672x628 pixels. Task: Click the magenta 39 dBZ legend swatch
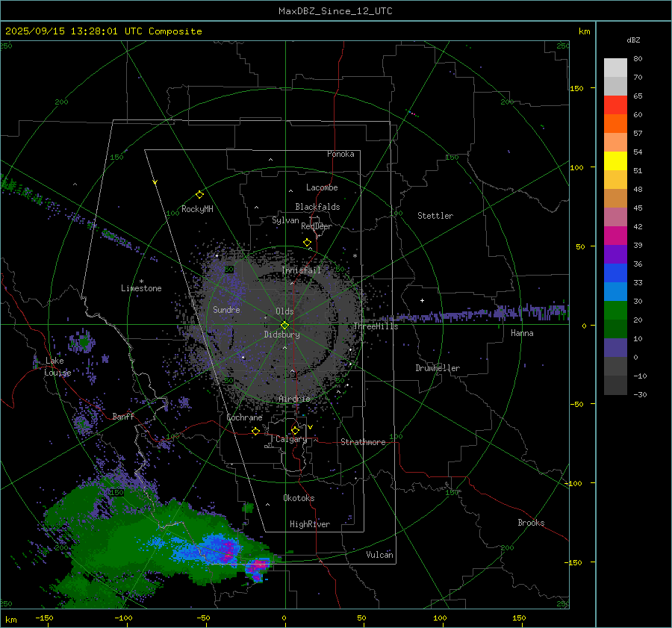(615, 236)
